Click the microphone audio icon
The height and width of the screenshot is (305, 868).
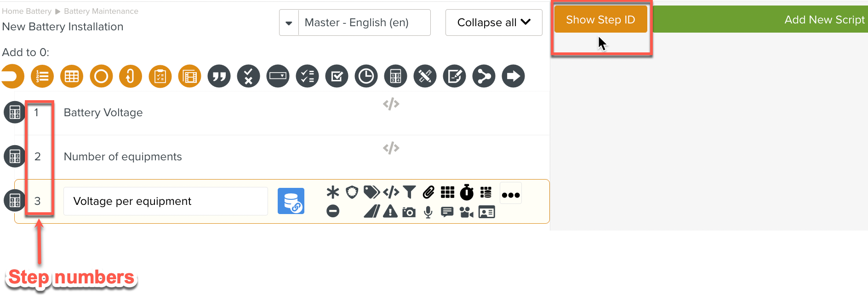428,212
